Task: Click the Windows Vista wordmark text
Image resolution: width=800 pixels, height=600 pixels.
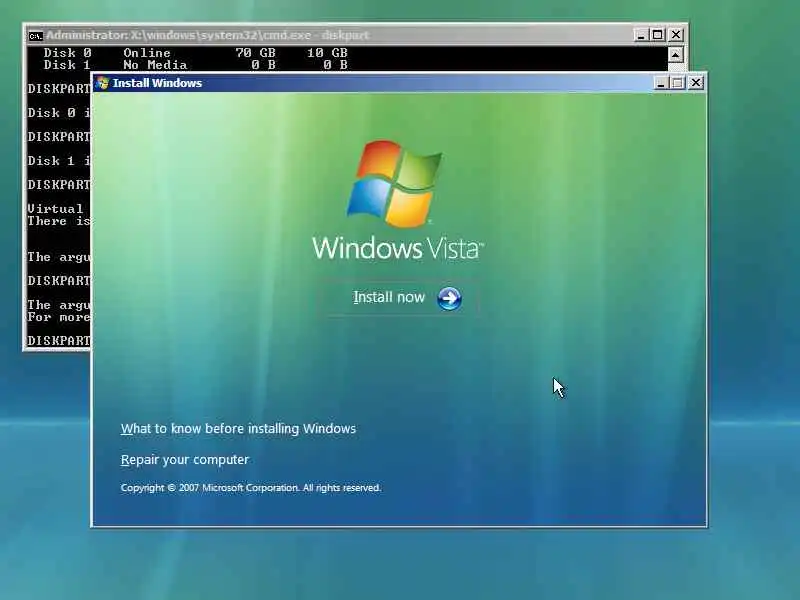Action: coord(398,248)
